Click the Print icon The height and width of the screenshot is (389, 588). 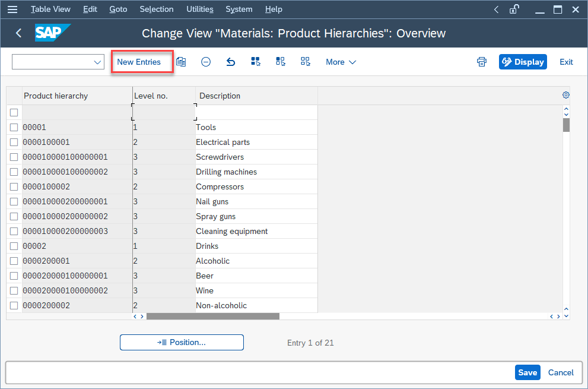click(481, 62)
